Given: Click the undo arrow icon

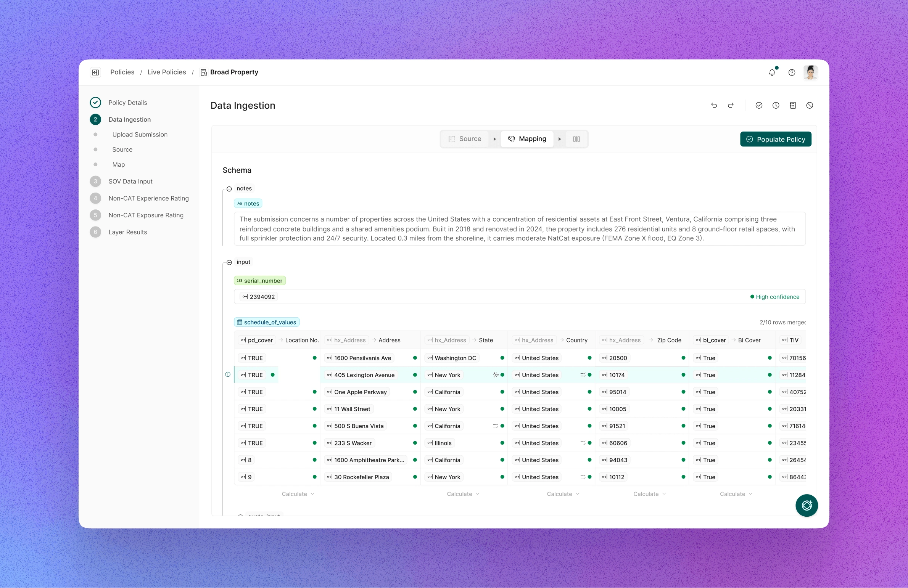Looking at the screenshot, I should [714, 105].
